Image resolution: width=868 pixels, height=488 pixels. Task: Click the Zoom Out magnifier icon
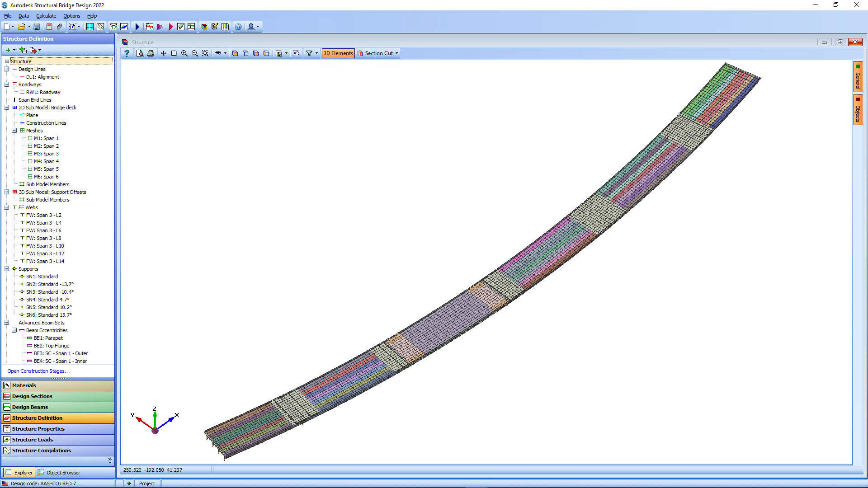[195, 53]
